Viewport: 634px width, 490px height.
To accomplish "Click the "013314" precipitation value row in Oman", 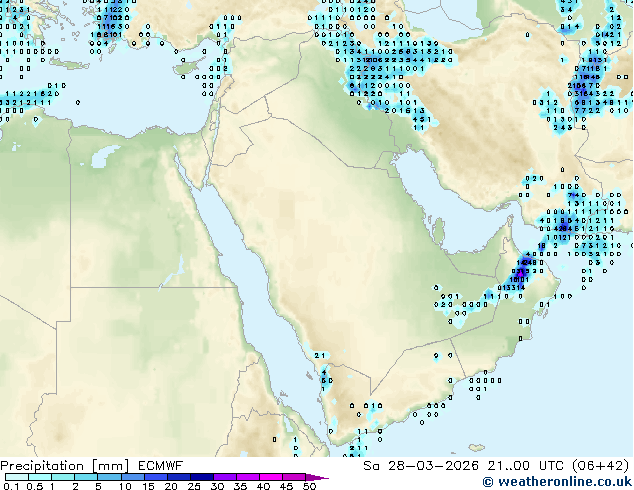I will pyautogui.click(x=511, y=288).
